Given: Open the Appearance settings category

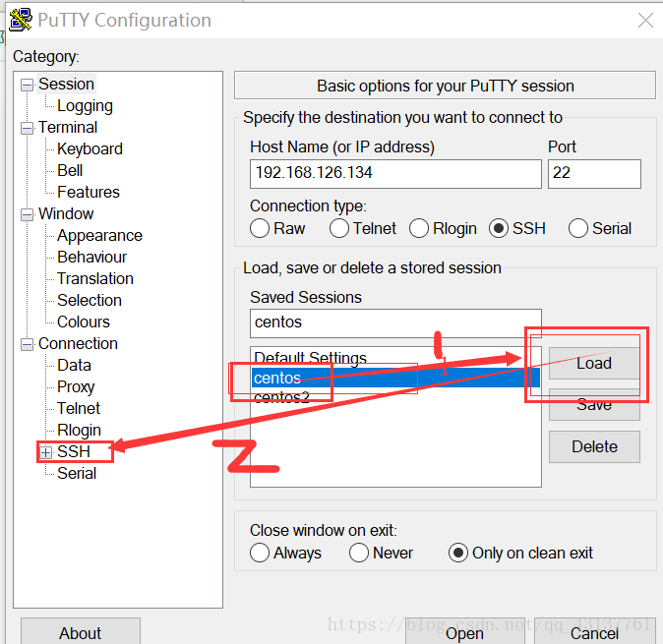Looking at the screenshot, I should click(x=99, y=235).
